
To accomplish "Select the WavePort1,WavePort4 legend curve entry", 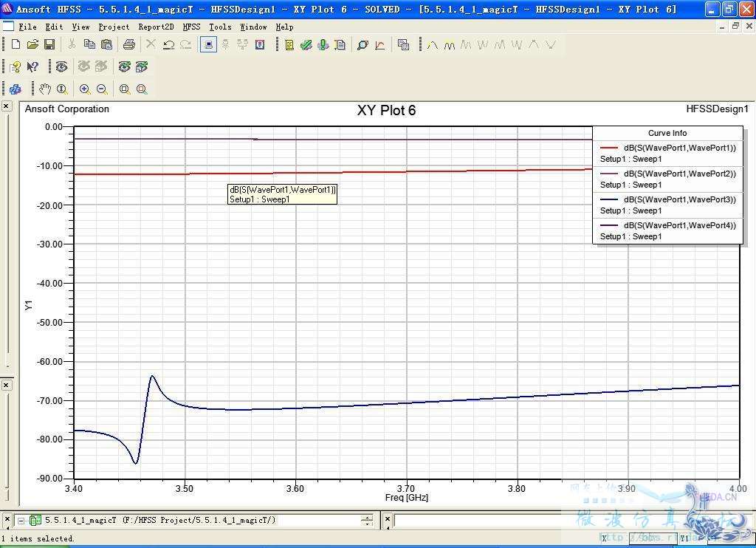I will click(x=667, y=230).
